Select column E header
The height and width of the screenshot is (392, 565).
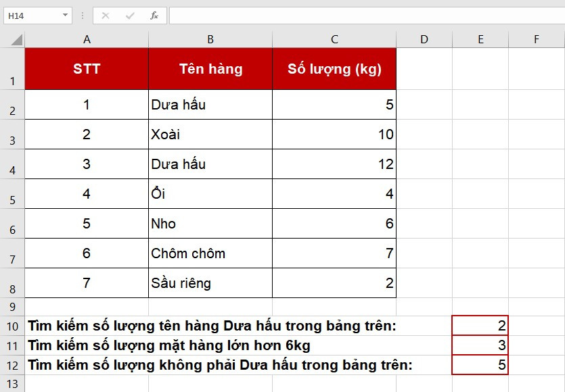click(480, 39)
